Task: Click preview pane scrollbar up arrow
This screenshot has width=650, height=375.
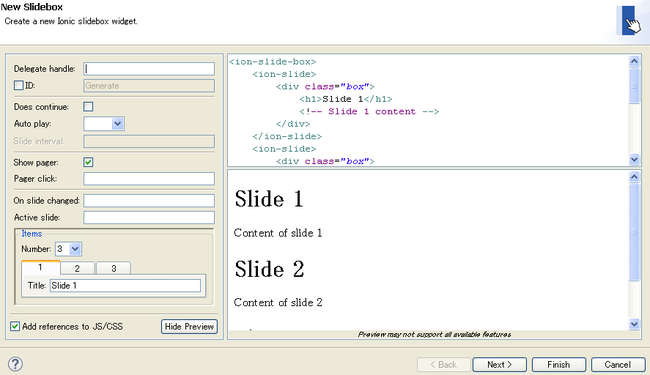Action: [x=634, y=177]
